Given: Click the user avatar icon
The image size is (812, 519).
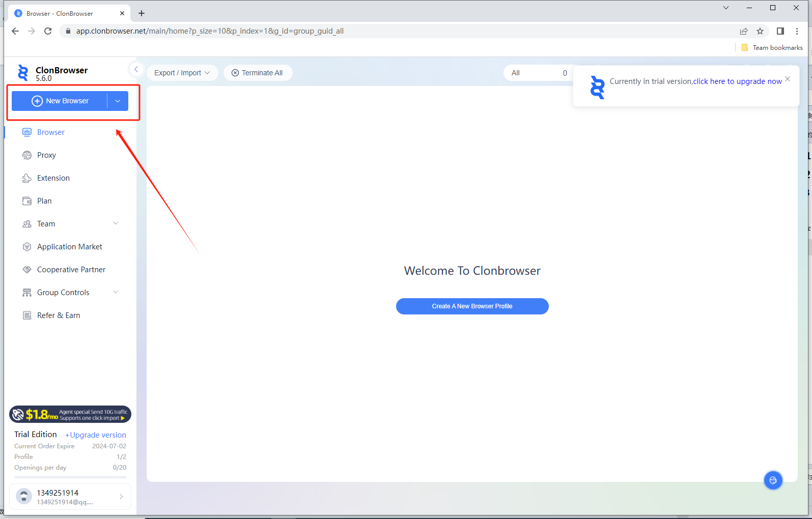Looking at the screenshot, I should [24, 496].
